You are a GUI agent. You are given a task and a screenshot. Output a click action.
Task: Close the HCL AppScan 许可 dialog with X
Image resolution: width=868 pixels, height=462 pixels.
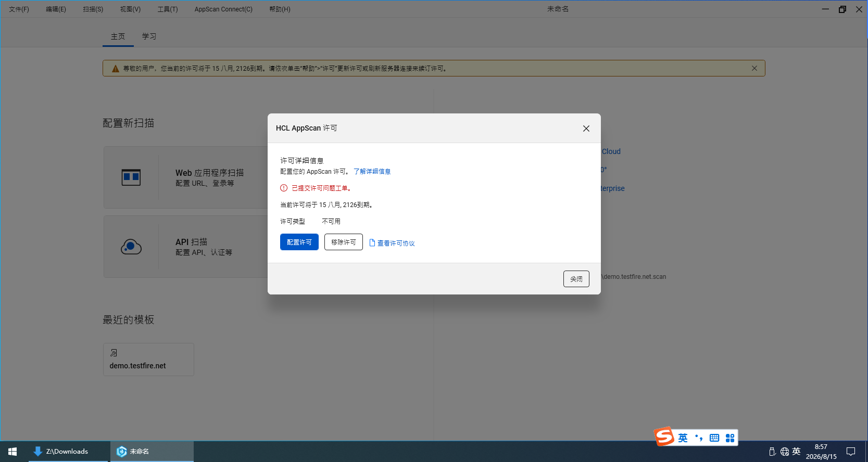click(x=586, y=129)
